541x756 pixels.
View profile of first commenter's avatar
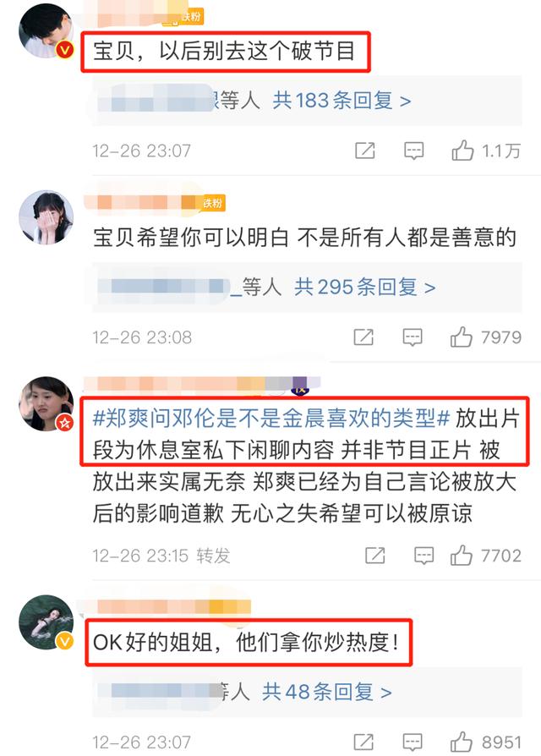click(46, 31)
